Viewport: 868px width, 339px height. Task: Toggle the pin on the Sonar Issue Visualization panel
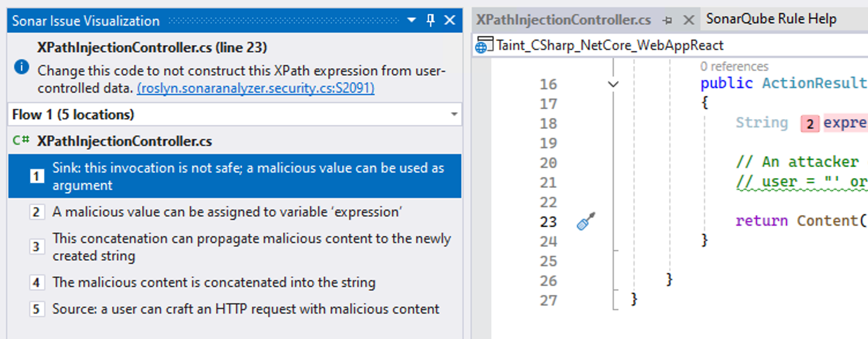pos(431,19)
